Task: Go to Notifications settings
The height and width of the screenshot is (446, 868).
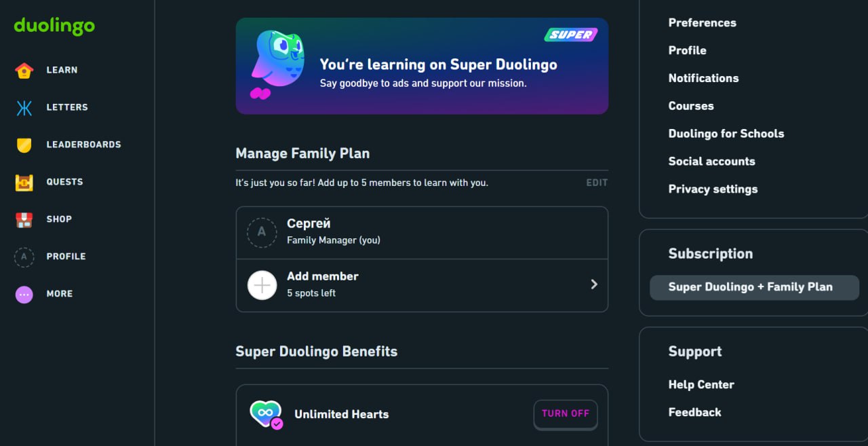Action: pos(703,78)
